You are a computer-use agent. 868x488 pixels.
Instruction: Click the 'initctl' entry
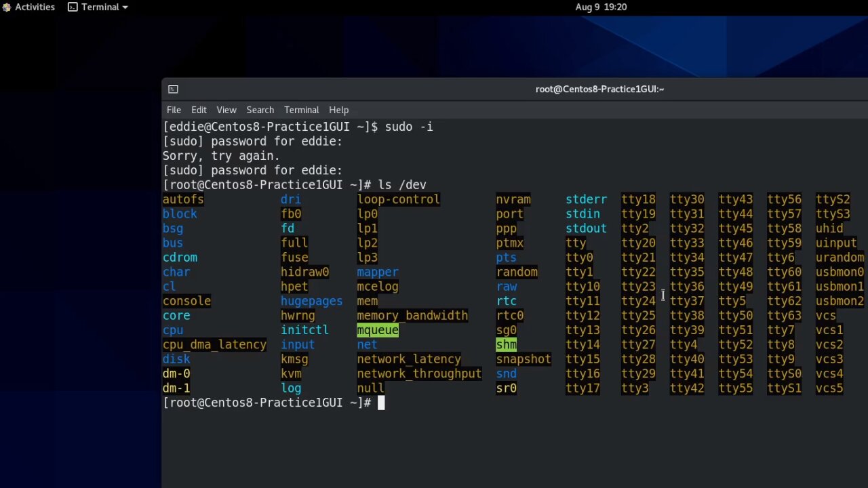304,330
